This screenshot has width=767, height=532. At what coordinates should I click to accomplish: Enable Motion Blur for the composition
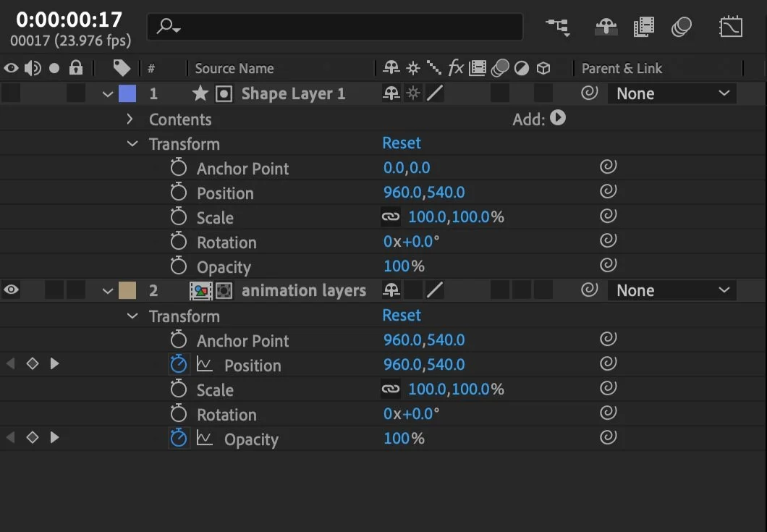pos(682,27)
